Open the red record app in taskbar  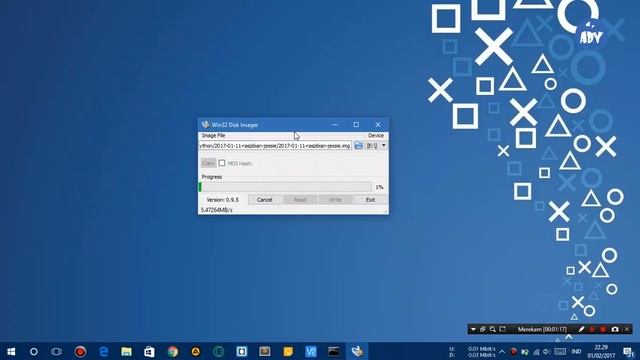pyautogui.click(x=80, y=351)
